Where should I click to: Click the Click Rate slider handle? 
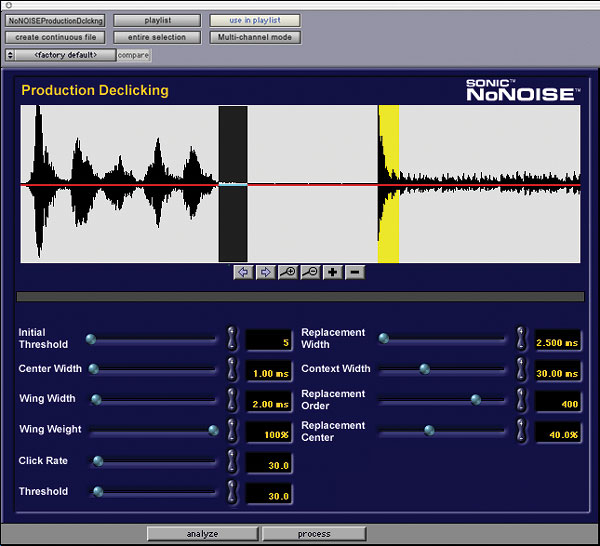[98, 461]
